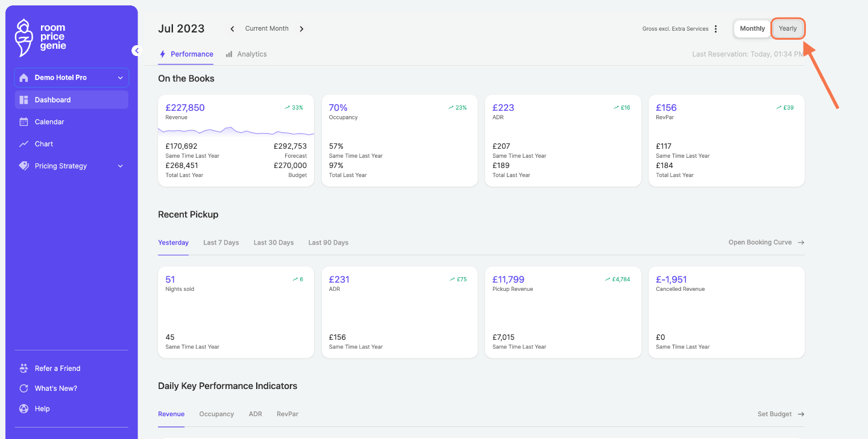
Task: Click the Jul 2023 heading
Action: 181,29
